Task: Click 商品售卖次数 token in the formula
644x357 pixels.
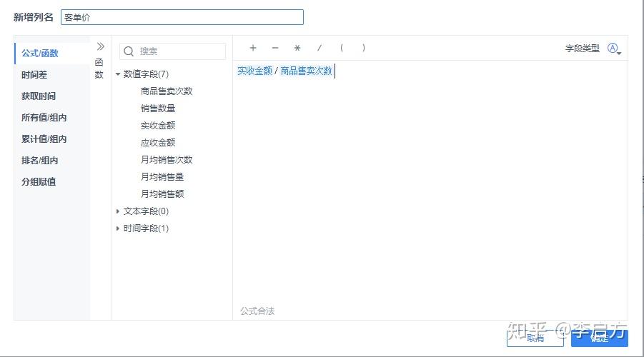Action: tap(306, 71)
